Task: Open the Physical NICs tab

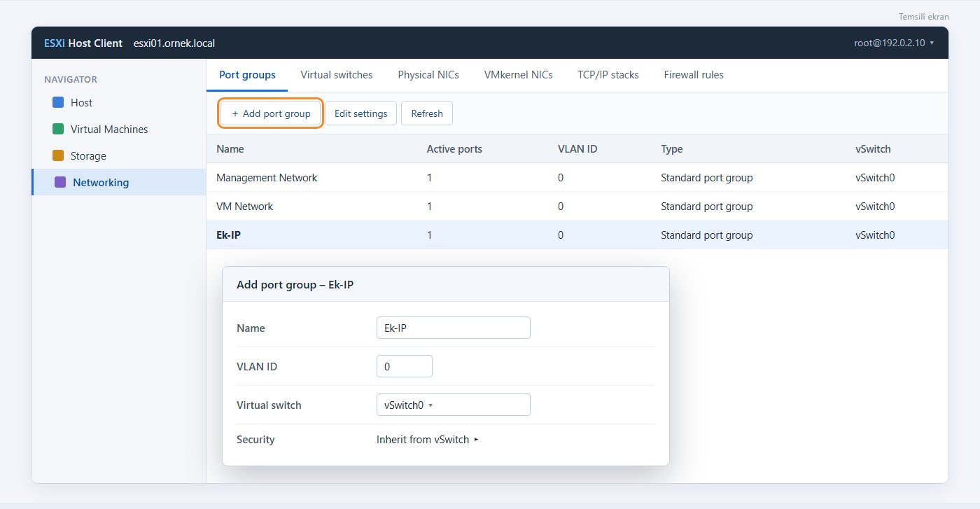Action: (428, 75)
